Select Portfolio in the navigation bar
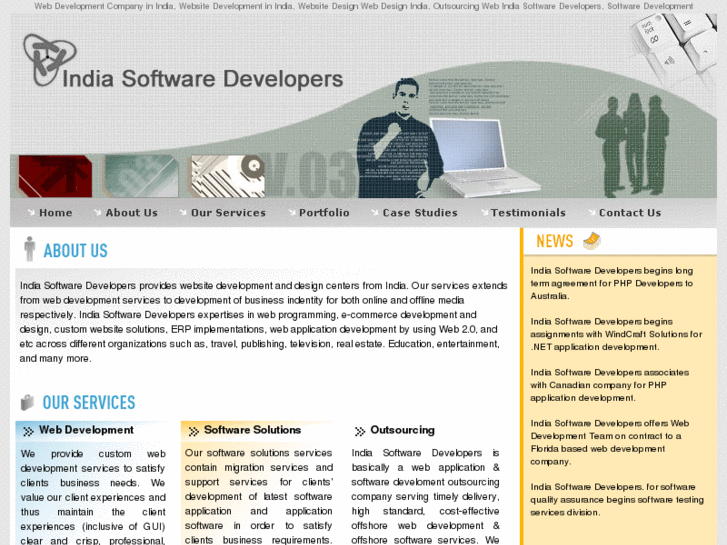Screen dimensions: 727x545 click(324, 213)
